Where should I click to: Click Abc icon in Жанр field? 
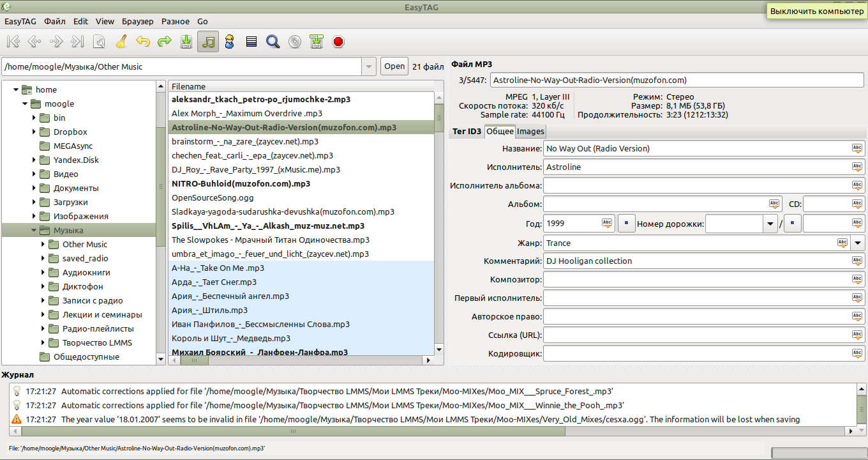click(x=842, y=242)
